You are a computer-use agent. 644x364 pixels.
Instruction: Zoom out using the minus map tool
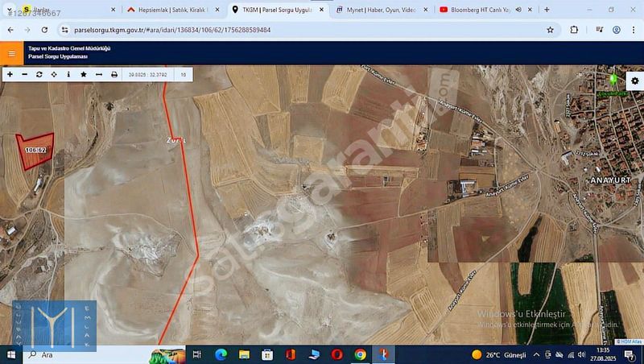pyautogui.click(x=24, y=74)
